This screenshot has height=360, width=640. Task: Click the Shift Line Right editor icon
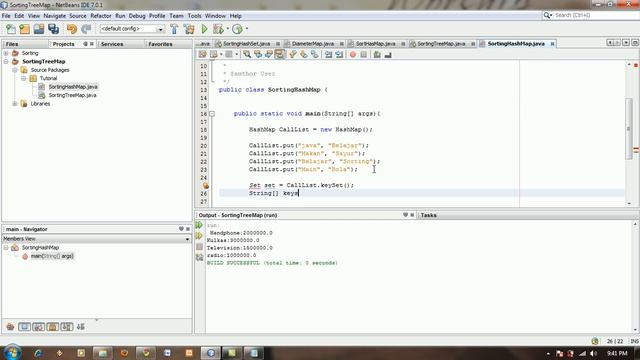tap(339, 54)
